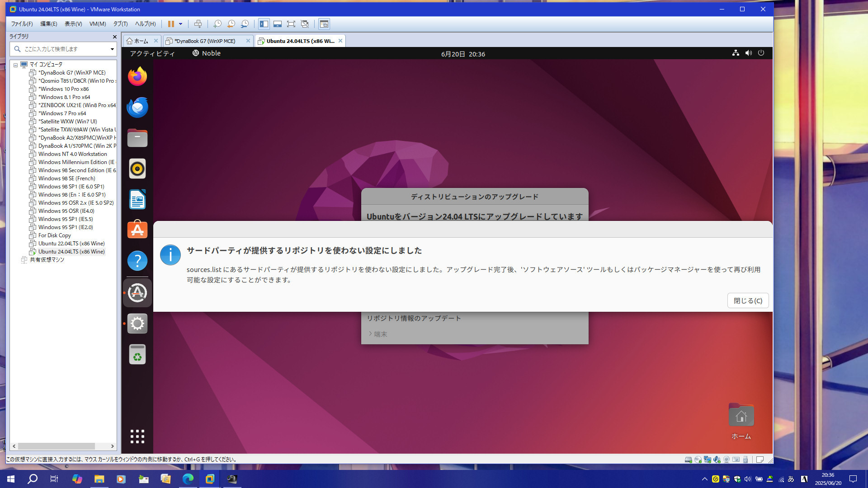Viewport: 868px width, 488px height.
Task: Open LibreOffice Writer from the dock
Action: tap(137, 199)
